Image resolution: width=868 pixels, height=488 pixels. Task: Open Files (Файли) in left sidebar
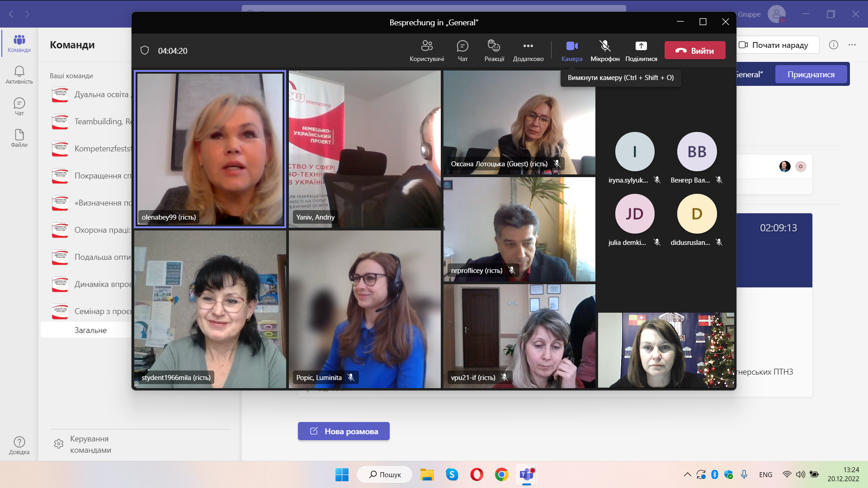pyautogui.click(x=19, y=138)
